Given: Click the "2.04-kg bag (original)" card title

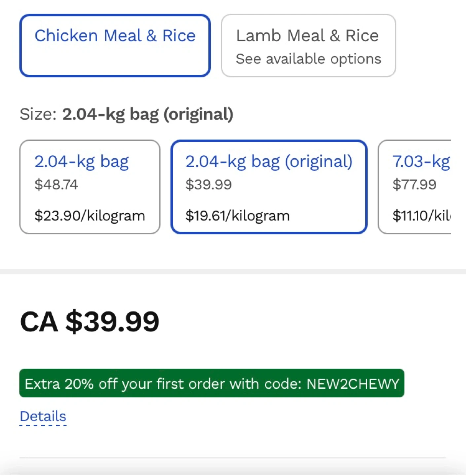Looking at the screenshot, I should (269, 162).
